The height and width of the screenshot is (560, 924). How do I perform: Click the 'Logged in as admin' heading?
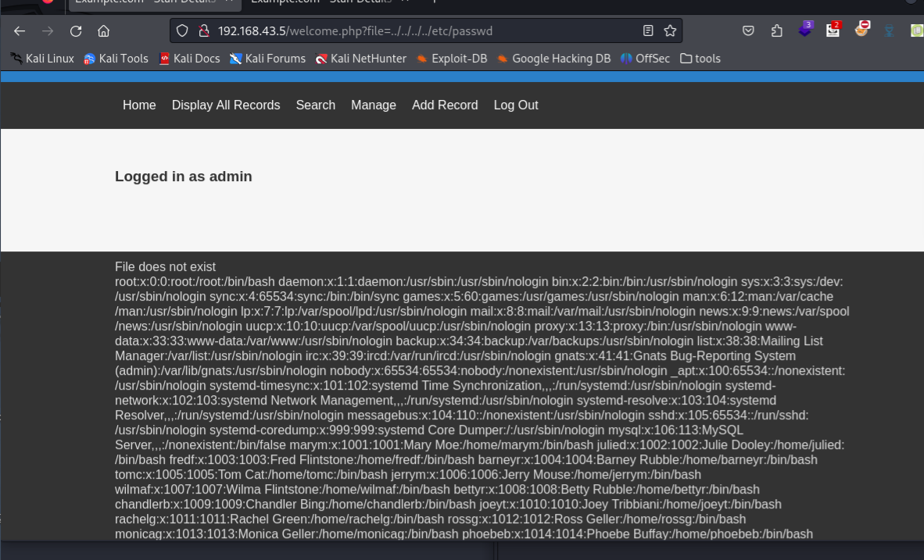pyautogui.click(x=183, y=177)
